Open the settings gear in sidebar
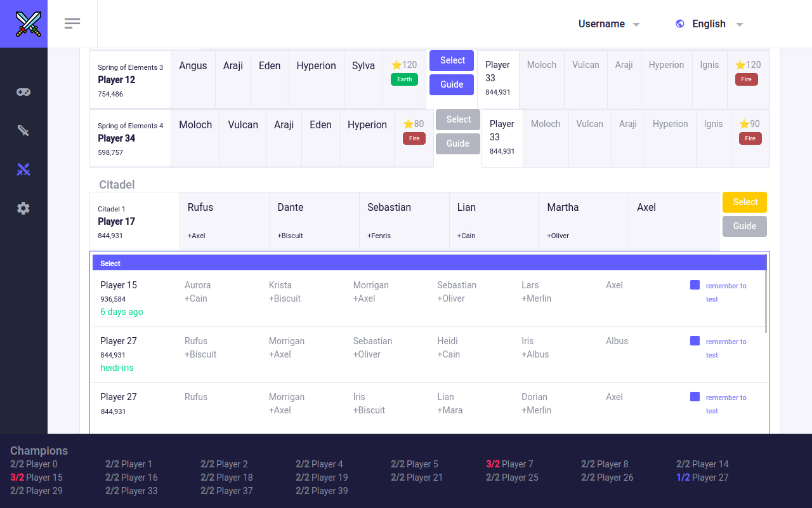This screenshot has height=508, width=812. tap(23, 208)
